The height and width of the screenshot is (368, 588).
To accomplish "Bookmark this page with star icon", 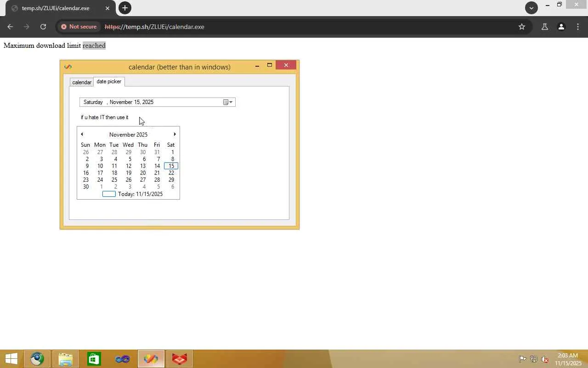I will [522, 27].
